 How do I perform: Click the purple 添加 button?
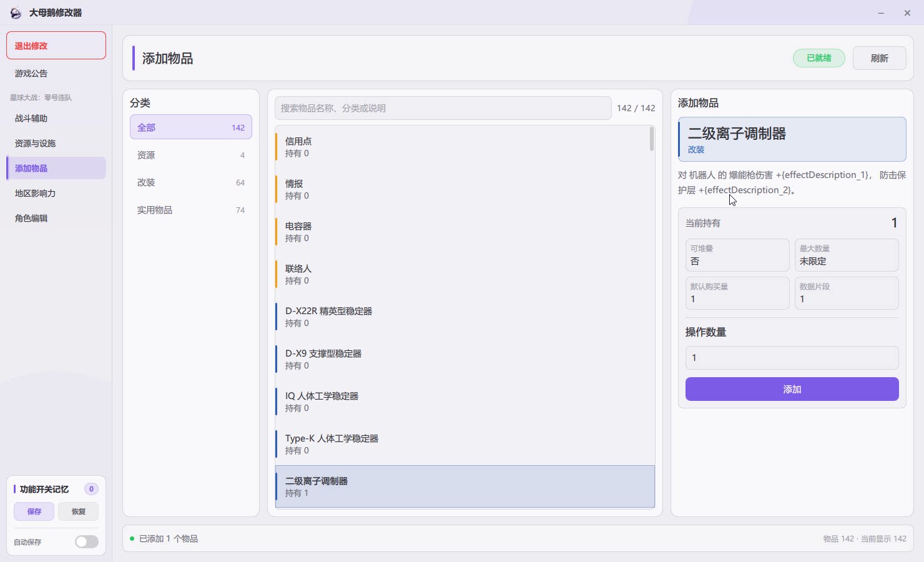click(792, 389)
